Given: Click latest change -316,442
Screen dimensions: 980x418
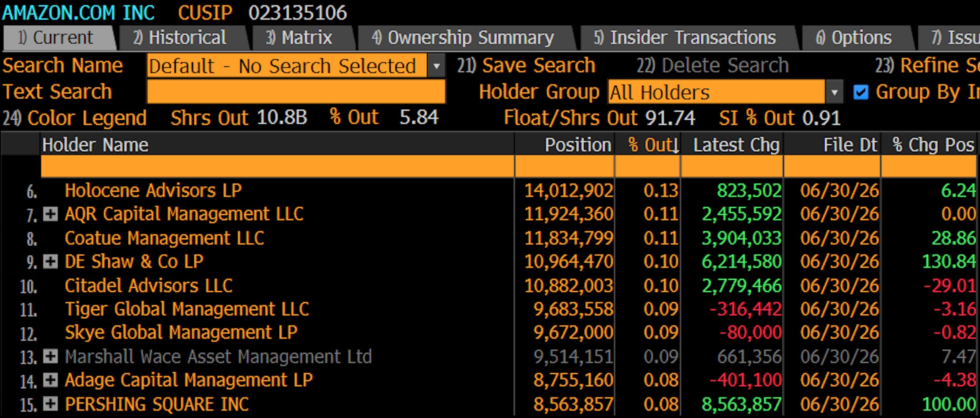Looking at the screenshot, I should point(746,309).
